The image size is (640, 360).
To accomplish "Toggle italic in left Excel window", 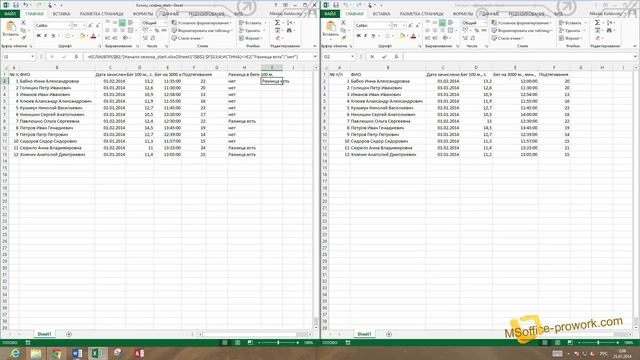I will click(x=45, y=36).
